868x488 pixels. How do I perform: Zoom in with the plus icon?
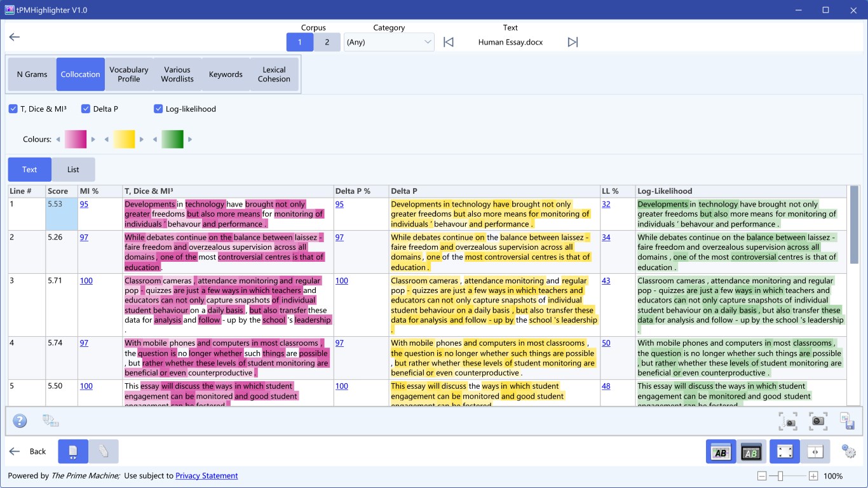[813, 476]
